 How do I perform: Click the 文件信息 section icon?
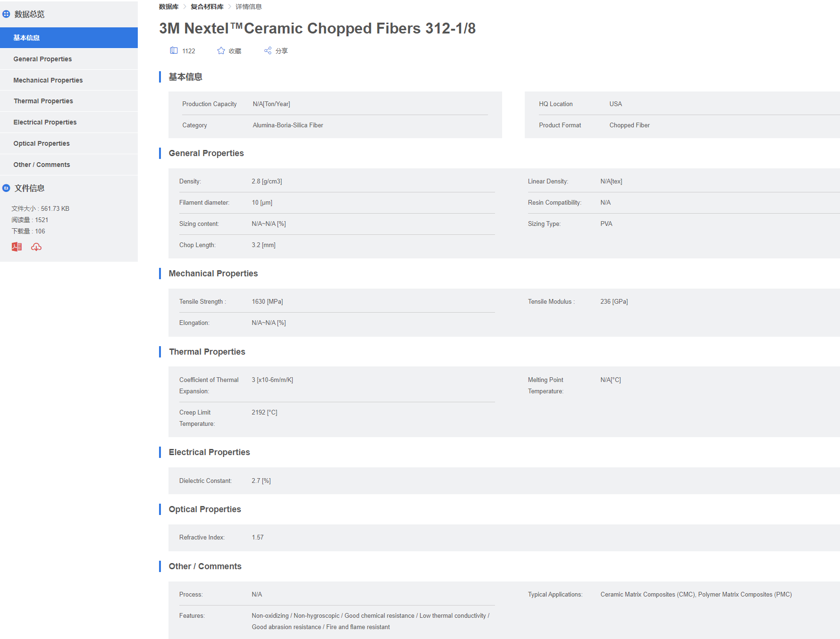(x=6, y=188)
